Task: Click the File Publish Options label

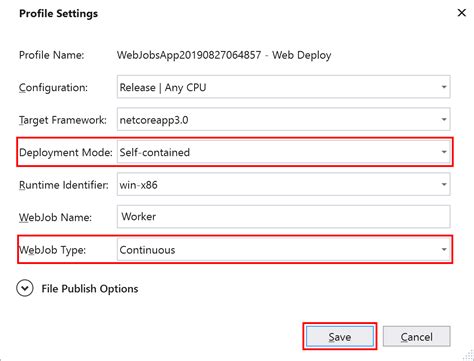Action: [x=90, y=289]
